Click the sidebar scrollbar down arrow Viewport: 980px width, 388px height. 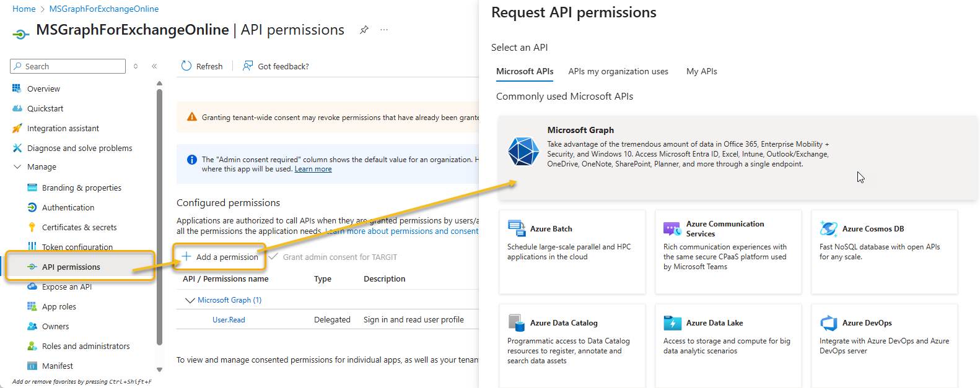coord(159,369)
